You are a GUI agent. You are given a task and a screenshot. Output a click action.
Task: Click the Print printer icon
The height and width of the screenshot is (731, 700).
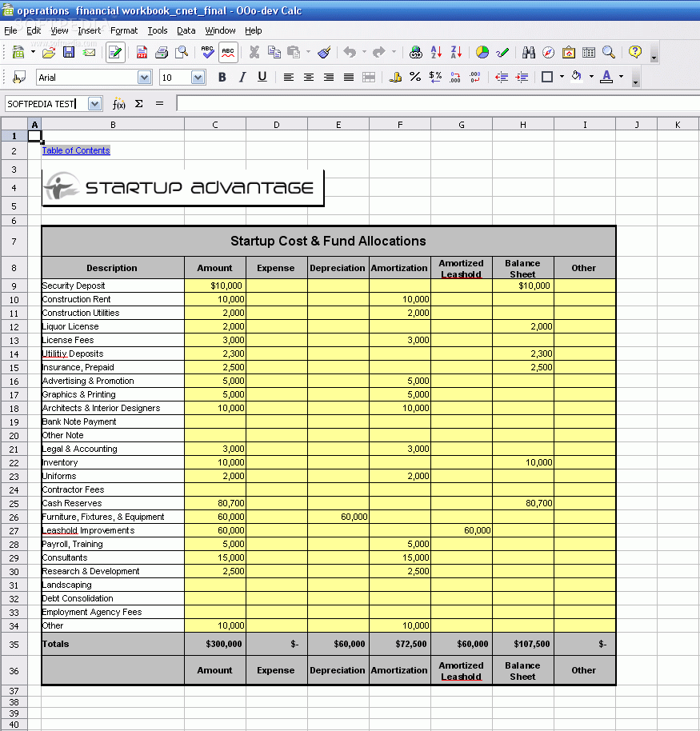pos(162,52)
